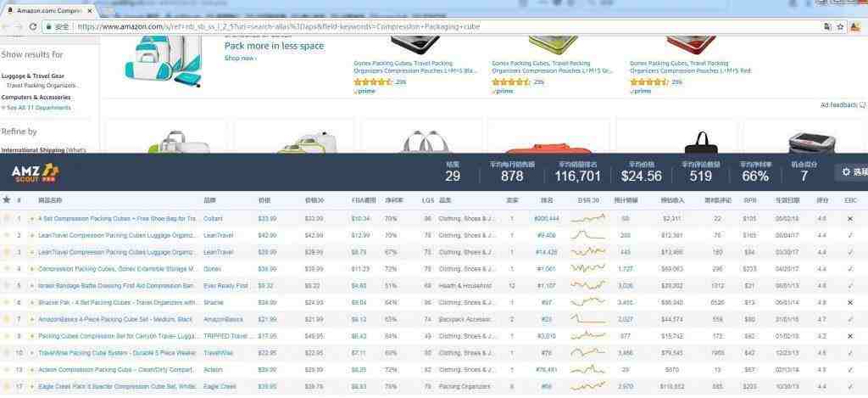Sort by RPR column header
Viewport: 868px width, 398px height.
pyautogui.click(x=750, y=200)
